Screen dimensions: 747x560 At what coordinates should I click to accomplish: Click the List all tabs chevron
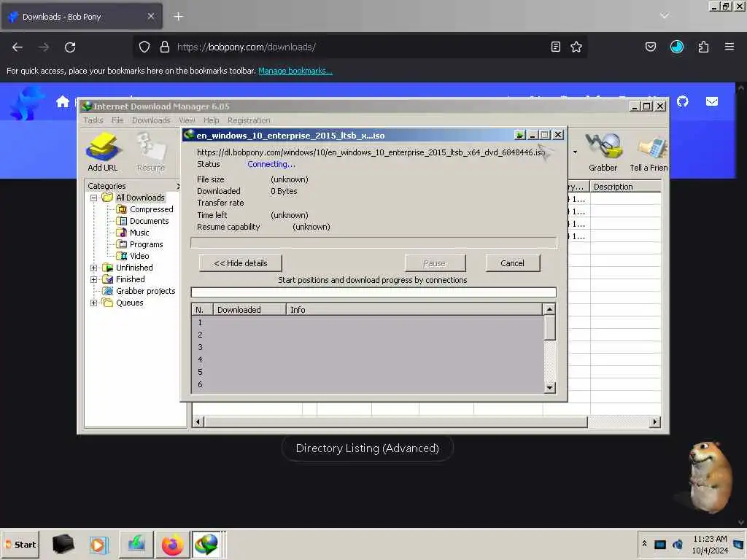point(665,16)
